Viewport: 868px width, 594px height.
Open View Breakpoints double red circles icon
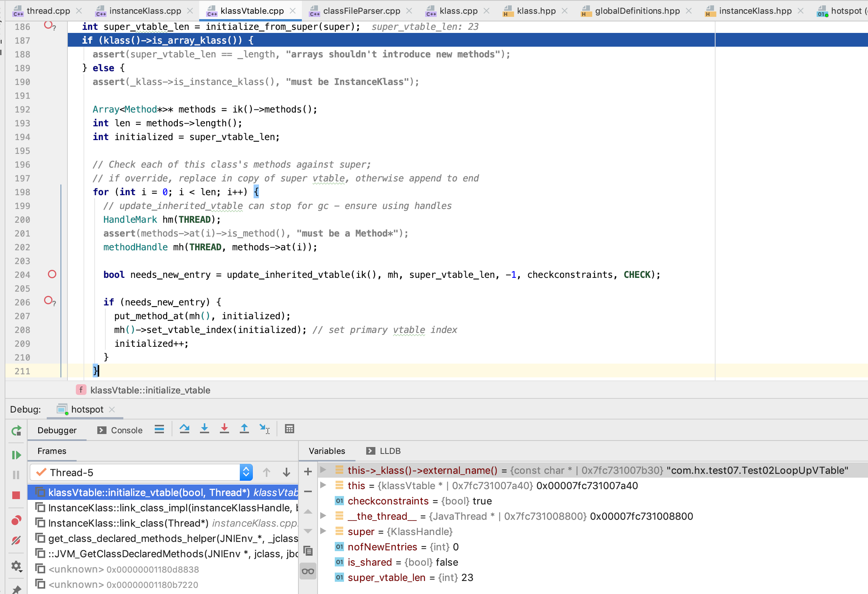click(x=16, y=521)
